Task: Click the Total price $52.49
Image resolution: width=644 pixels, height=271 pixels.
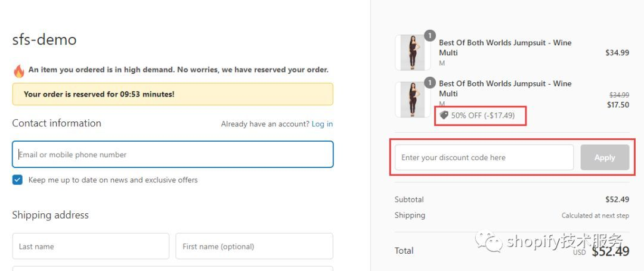Action: click(610, 251)
